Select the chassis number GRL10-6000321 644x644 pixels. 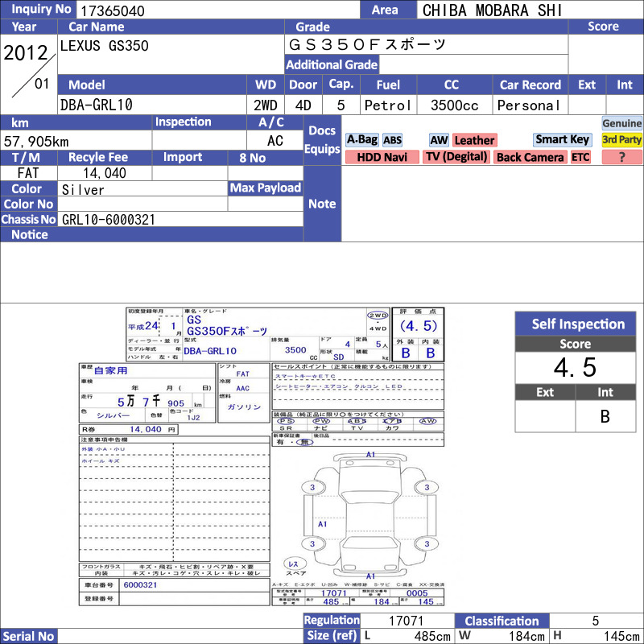109,219
